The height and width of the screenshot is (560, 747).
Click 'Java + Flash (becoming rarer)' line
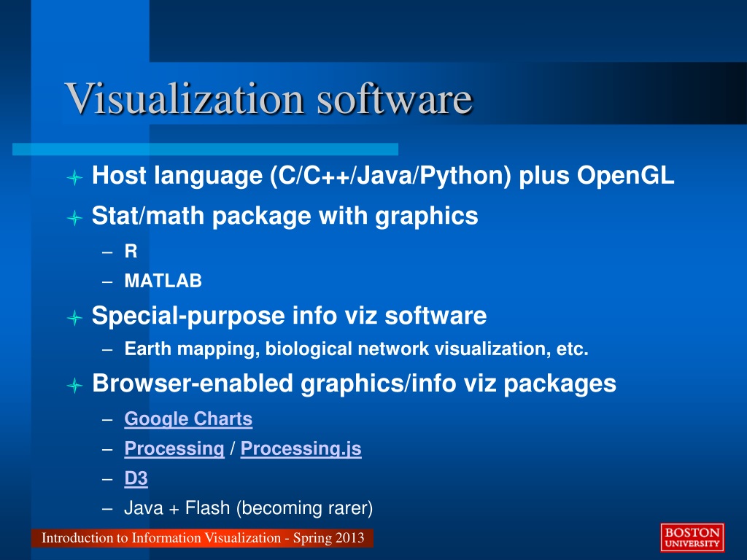(248, 508)
